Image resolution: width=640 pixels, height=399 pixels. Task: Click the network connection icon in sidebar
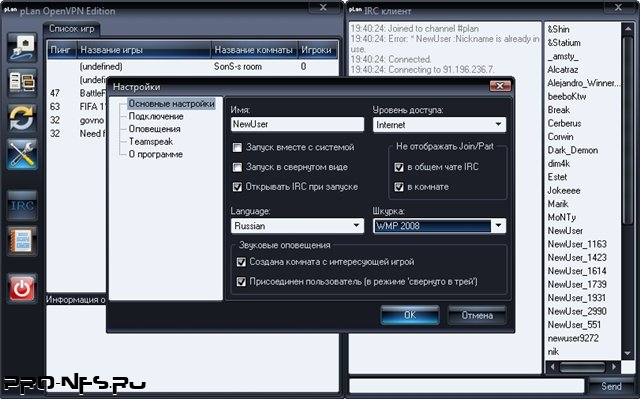tap(22, 47)
